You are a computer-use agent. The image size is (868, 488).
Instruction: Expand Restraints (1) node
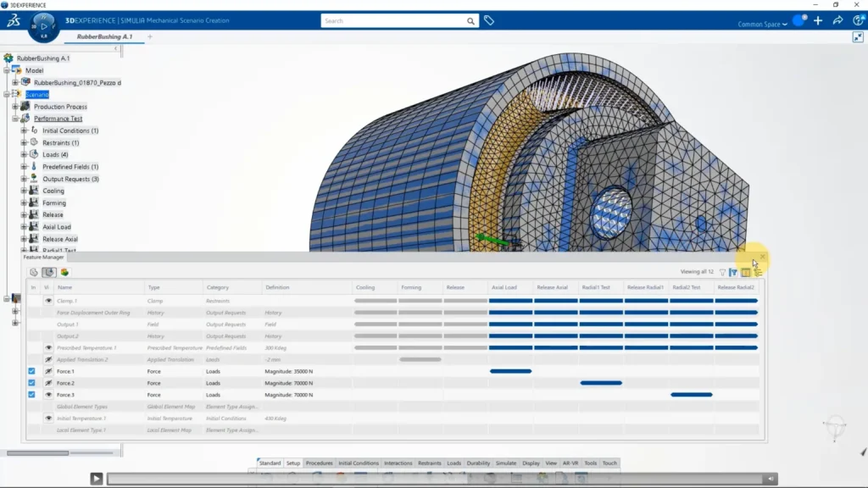coord(24,142)
